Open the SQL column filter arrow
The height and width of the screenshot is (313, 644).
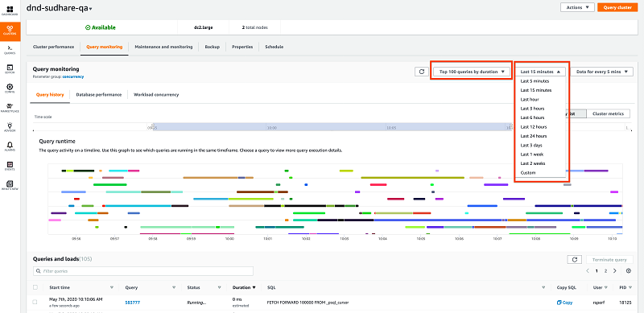tap(543, 287)
